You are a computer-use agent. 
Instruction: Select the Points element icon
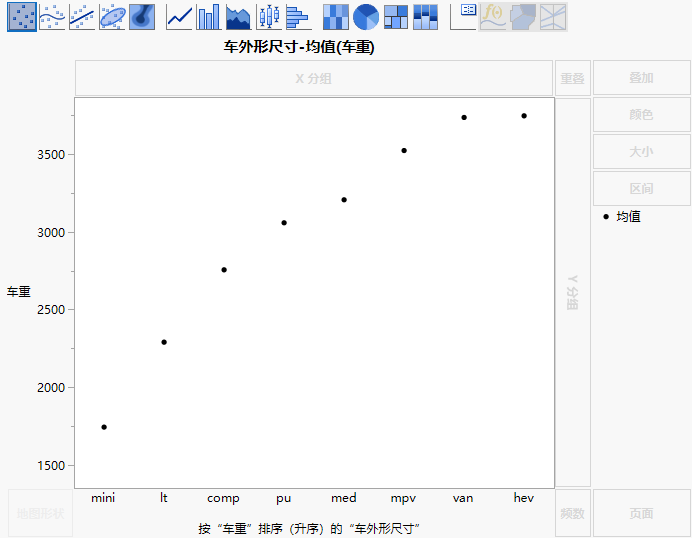[x=22, y=17]
